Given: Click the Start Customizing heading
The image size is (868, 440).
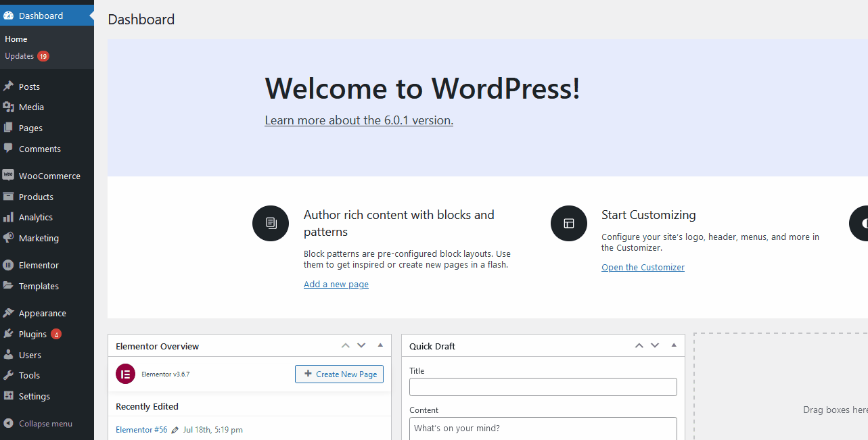Looking at the screenshot, I should (648, 215).
